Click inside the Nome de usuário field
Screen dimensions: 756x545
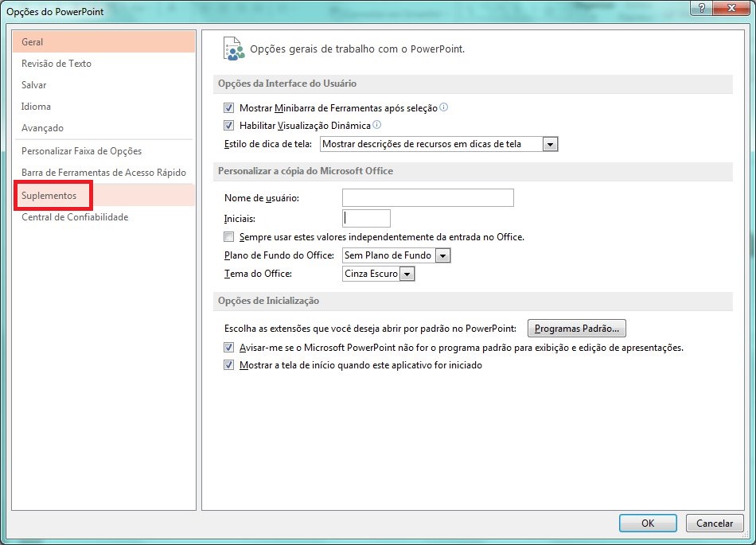pos(427,197)
